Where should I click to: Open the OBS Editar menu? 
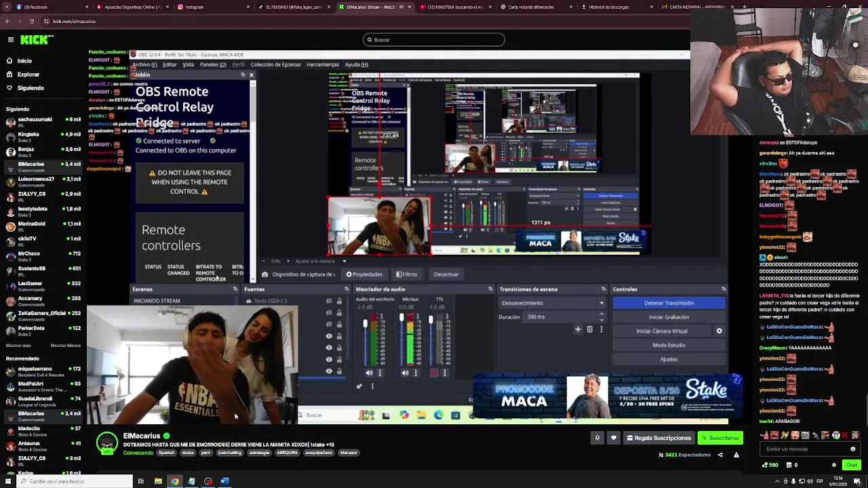(x=170, y=64)
